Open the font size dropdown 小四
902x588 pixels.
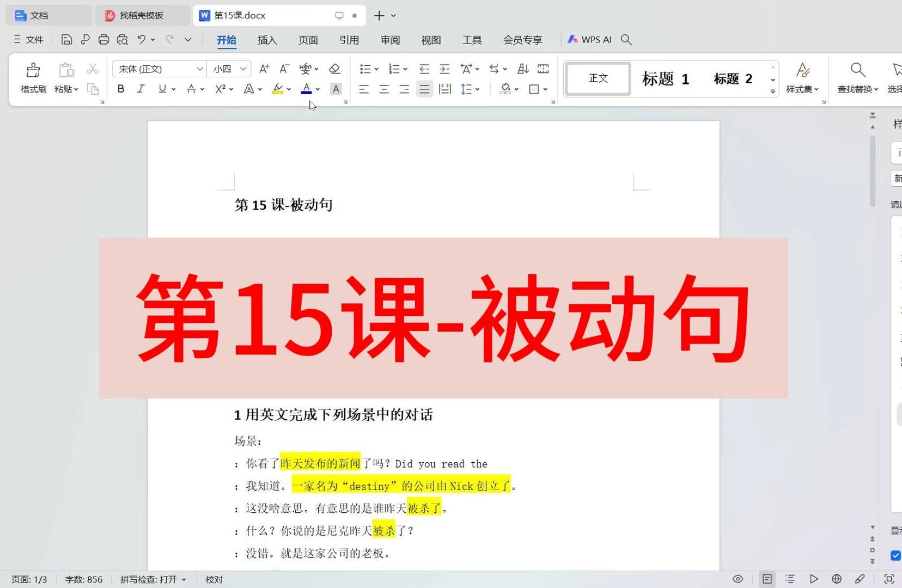pyautogui.click(x=229, y=69)
